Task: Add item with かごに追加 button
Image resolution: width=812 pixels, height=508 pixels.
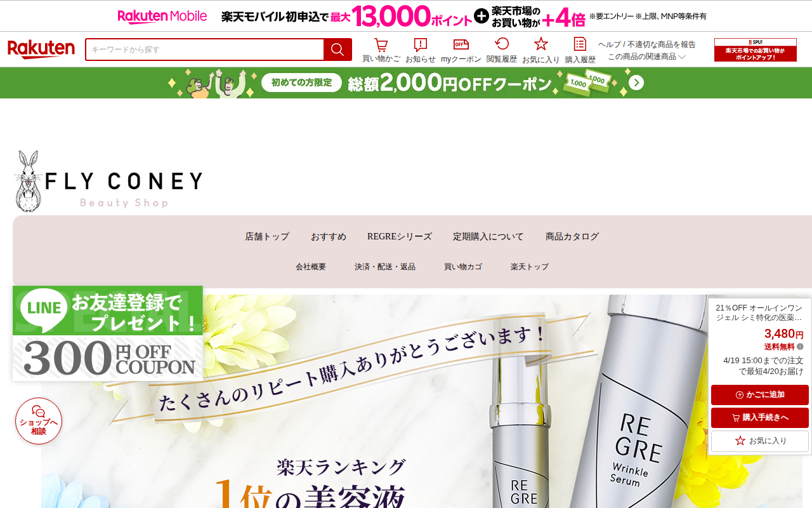Action: pos(760,395)
